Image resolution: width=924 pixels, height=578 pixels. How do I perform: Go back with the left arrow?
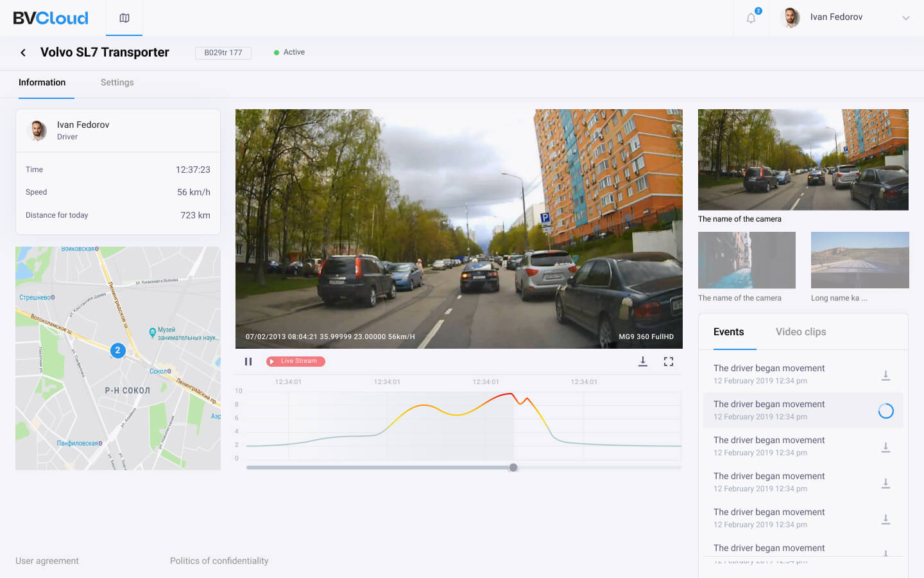(x=23, y=53)
